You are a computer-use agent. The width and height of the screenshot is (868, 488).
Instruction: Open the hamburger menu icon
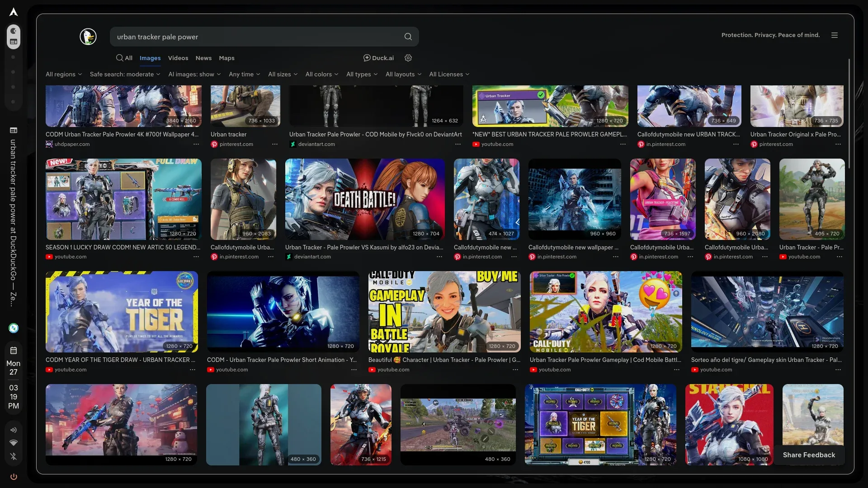(x=835, y=35)
